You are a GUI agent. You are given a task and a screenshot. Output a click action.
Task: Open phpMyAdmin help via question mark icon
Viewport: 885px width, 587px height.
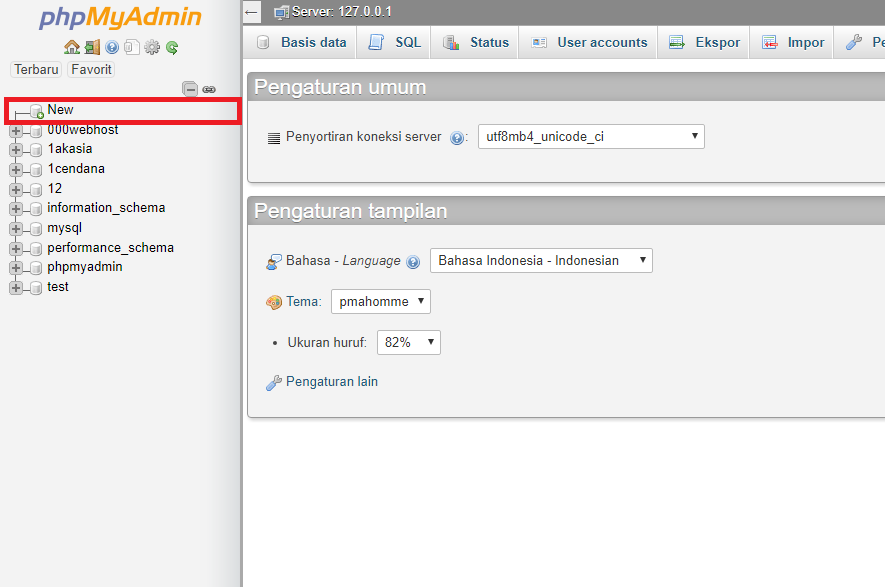pyautogui.click(x=111, y=47)
